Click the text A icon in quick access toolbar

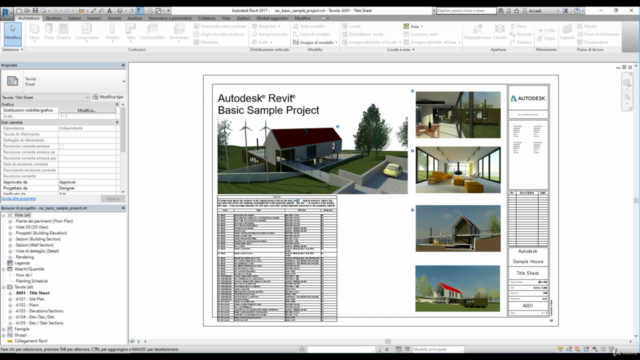click(x=109, y=11)
